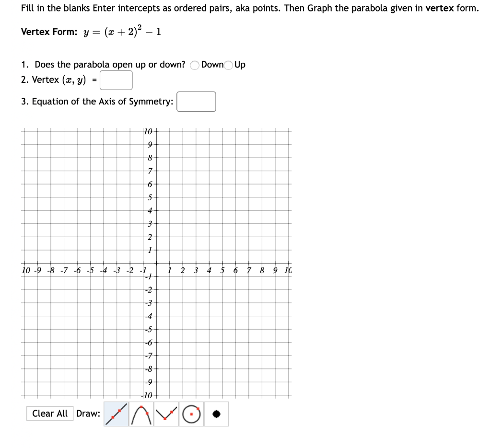Choose the currently highlighted line tool
This screenshot has height=448, width=491.
[x=116, y=414]
